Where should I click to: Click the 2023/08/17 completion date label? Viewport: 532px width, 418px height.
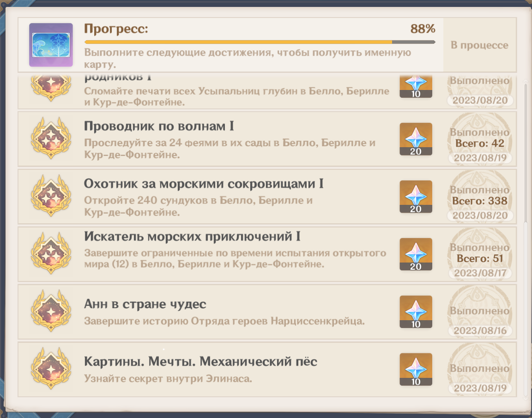pyautogui.click(x=480, y=273)
